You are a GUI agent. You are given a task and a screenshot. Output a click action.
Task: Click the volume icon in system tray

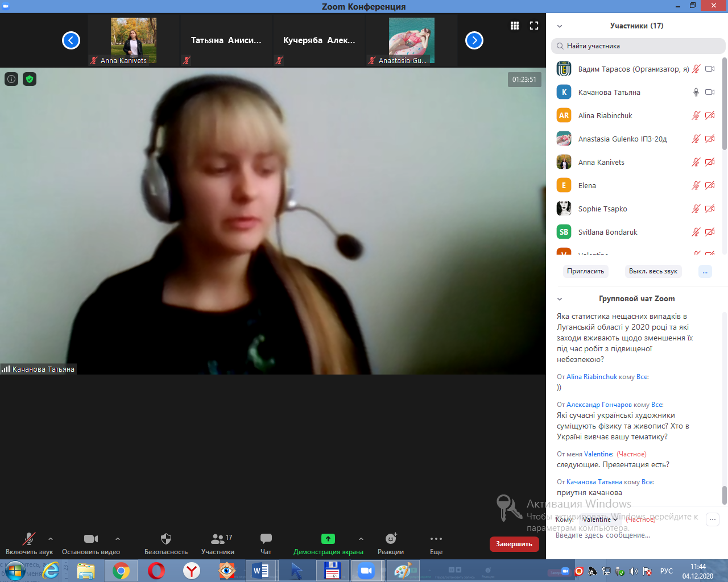(x=633, y=571)
